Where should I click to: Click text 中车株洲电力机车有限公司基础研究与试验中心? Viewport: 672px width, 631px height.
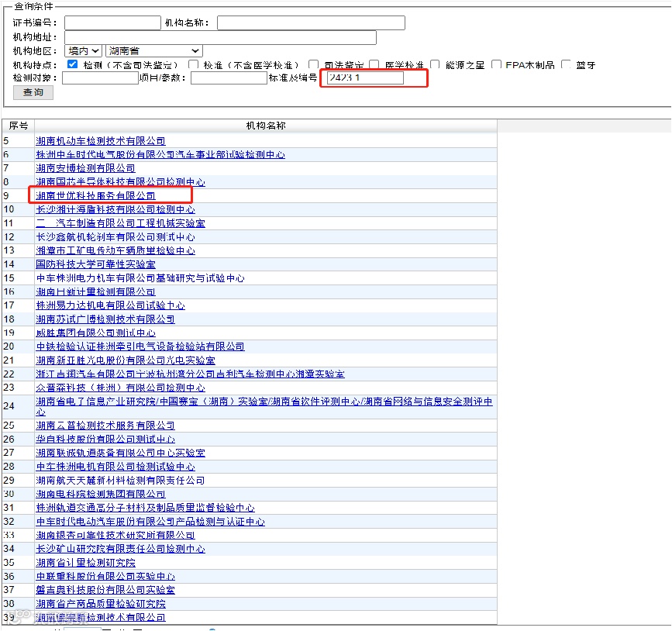(x=140, y=278)
